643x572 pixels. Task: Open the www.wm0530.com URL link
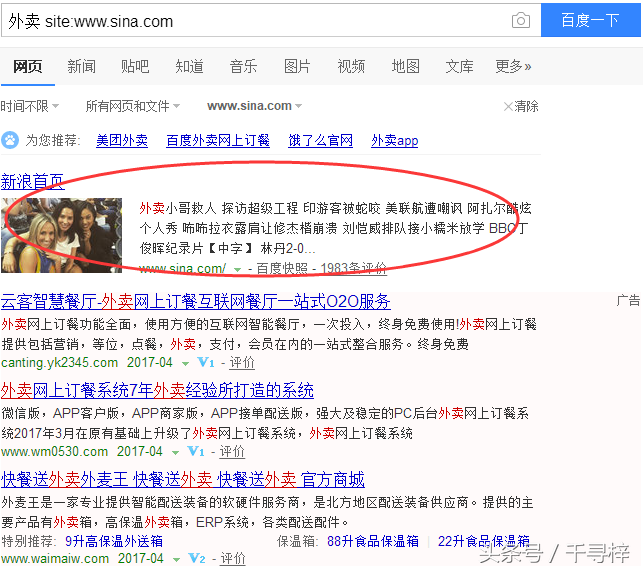click(55, 451)
